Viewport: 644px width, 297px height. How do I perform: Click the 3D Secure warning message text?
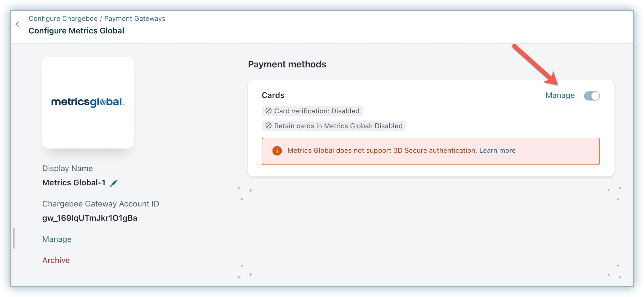[x=382, y=150]
